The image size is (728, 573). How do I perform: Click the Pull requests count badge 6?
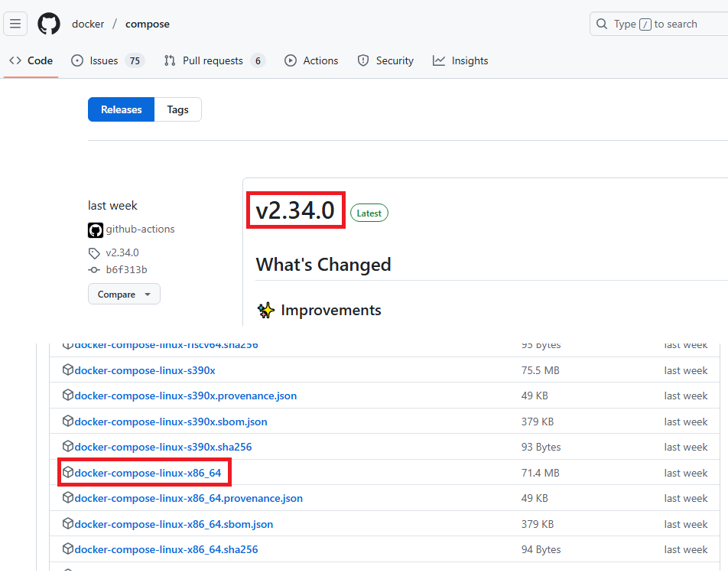click(x=258, y=61)
